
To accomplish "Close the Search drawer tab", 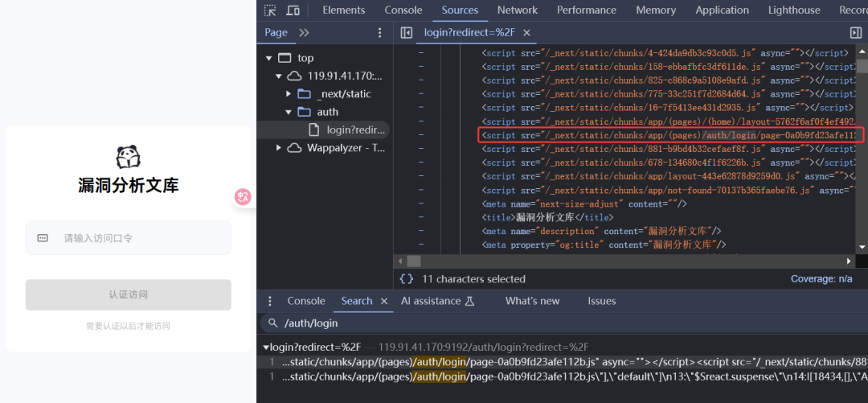I will click(384, 301).
